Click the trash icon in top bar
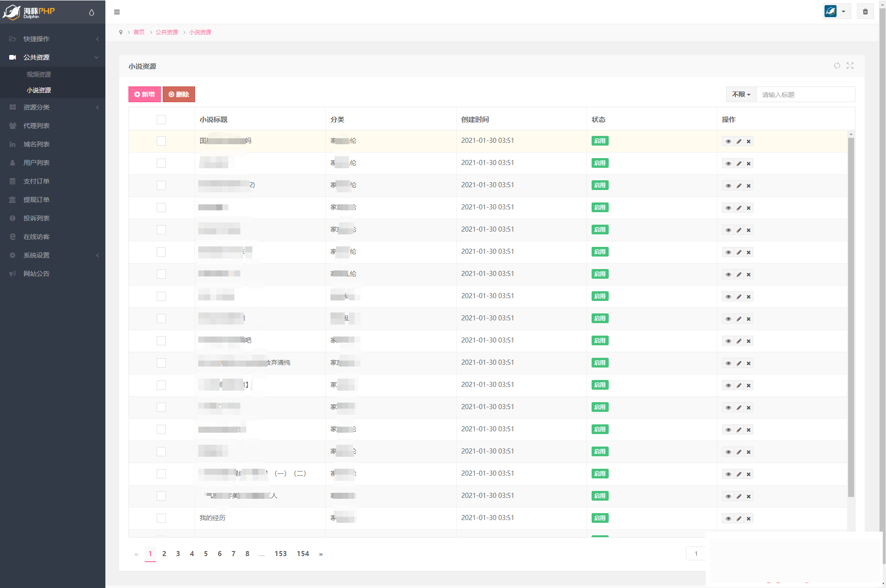The height and width of the screenshot is (588, 886). [865, 12]
